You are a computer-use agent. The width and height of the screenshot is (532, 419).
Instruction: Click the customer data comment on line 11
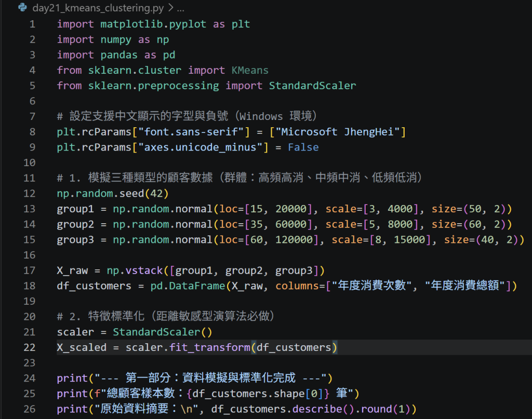pos(240,178)
